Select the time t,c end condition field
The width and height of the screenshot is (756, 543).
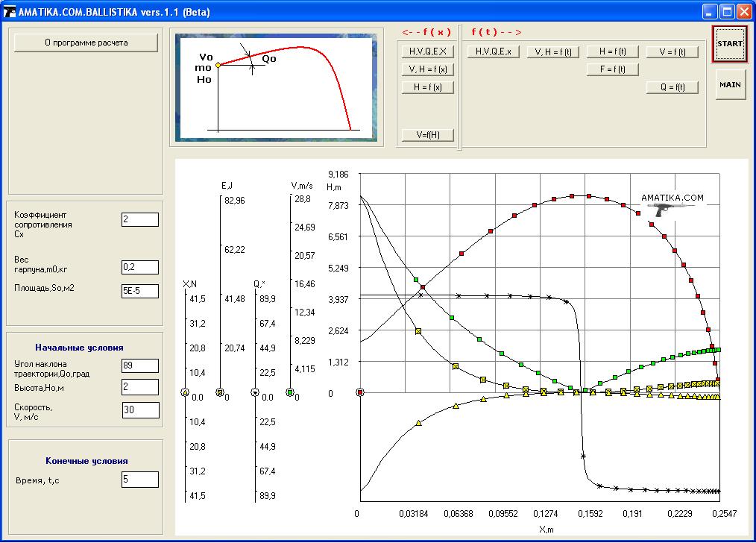[x=139, y=479]
